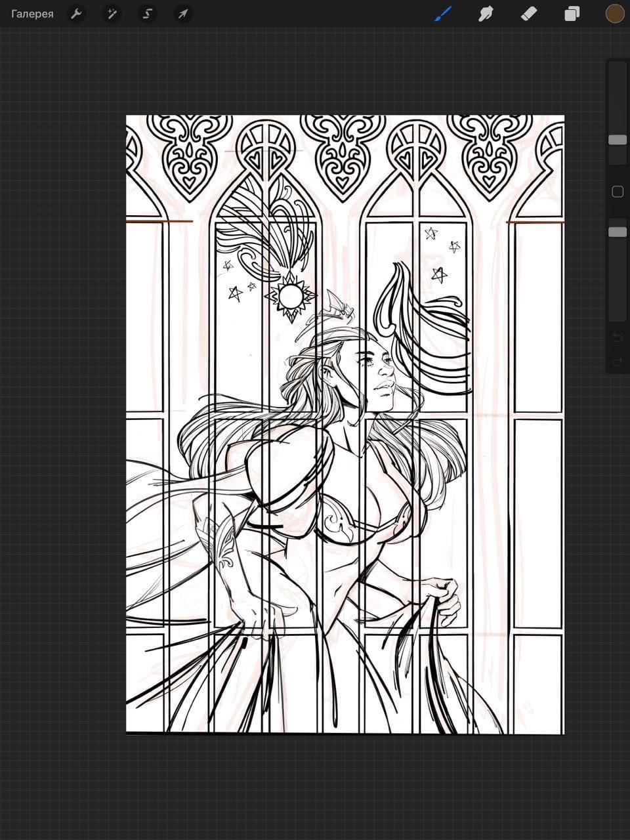The image size is (630, 840).
Task: Select the Brush tool
Action: tap(444, 14)
